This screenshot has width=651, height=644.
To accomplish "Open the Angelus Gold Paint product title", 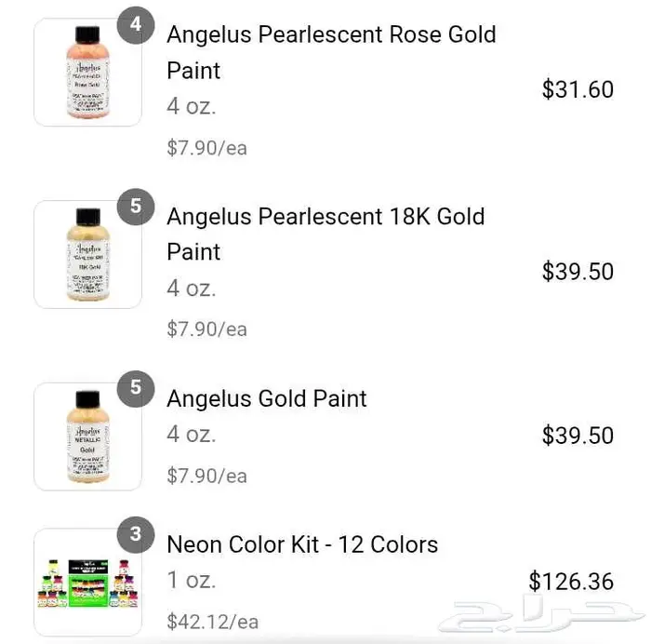I will [267, 398].
